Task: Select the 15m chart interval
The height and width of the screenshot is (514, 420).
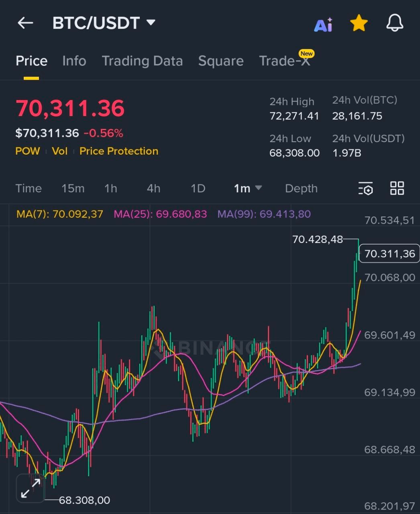Action: tap(73, 188)
